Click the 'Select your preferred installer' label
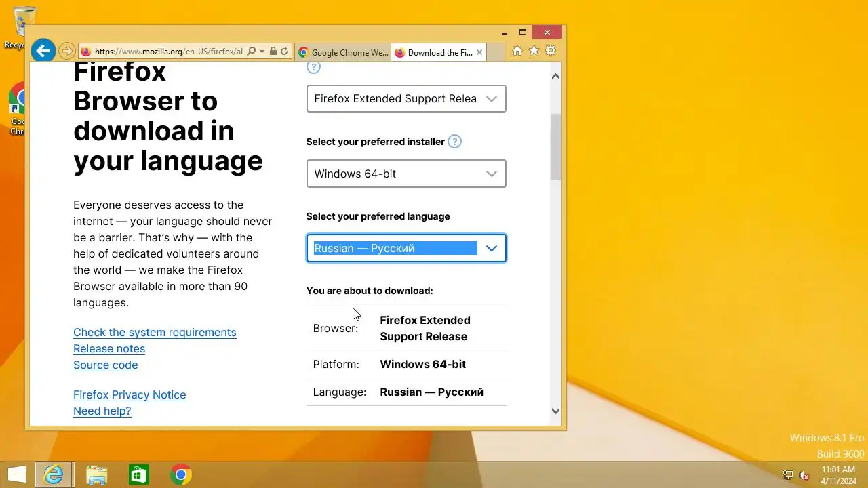This screenshot has width=868, height=488. click(375, 142)
